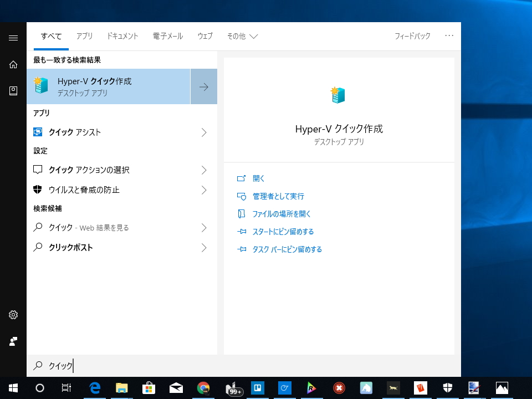Image resolution: width=532 pixels, height=399 pixels.
Task: Open the hamburger menu in the search sidebar
Action: click(13, 38)
